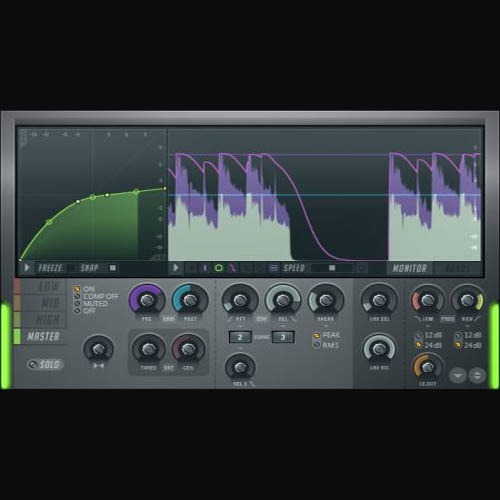The width and height of the screenshot is (500, 500).
Task: Choose 12 dB slope for low crossover
Action: coord(429,335)
